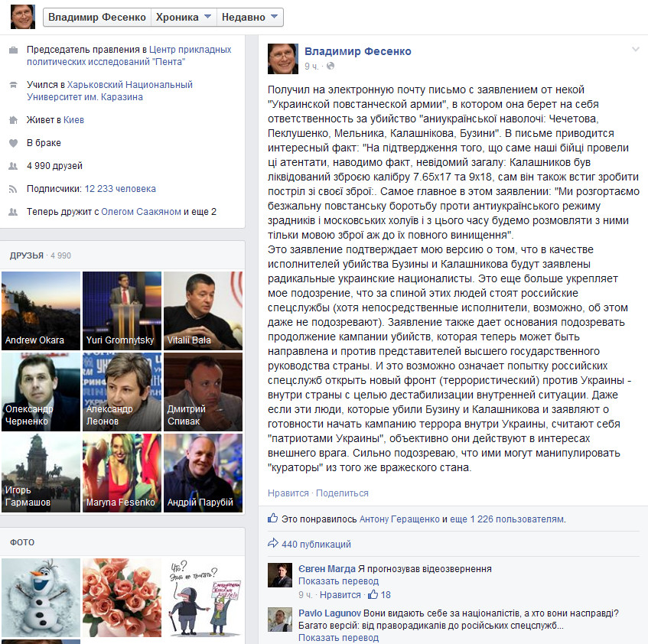Open Антону Геращенко profile link

tap(399, 519)
